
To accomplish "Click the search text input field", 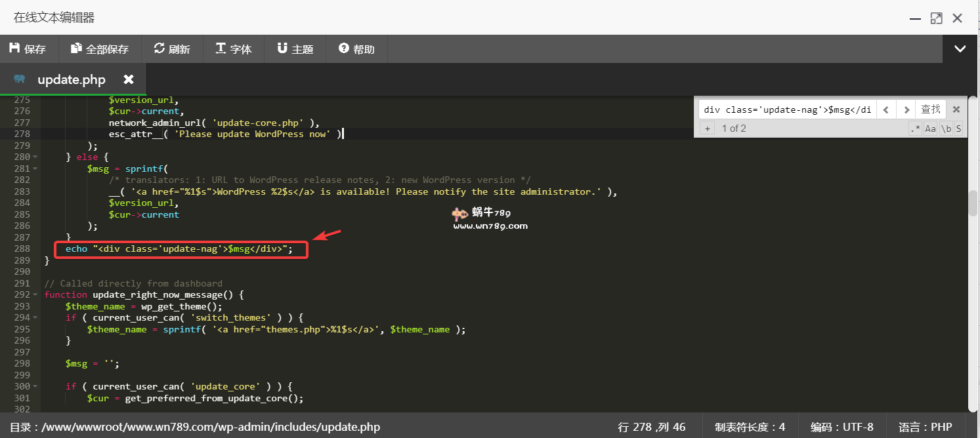I will (787, 109).
